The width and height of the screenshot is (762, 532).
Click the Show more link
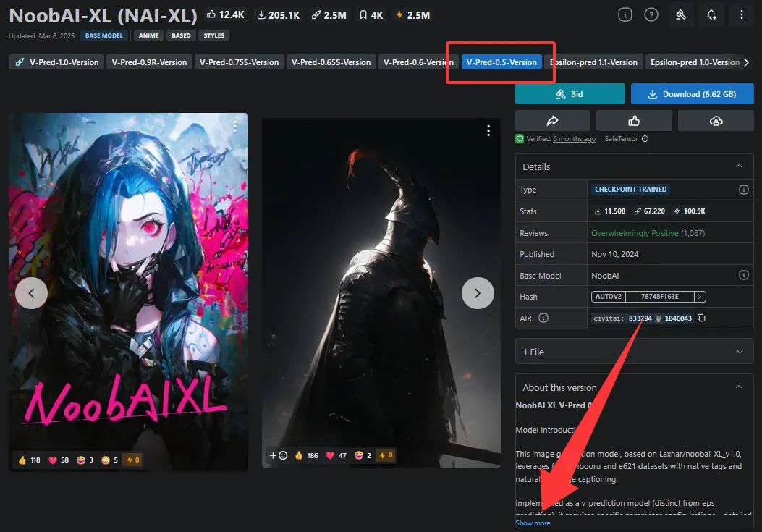[x=533, y=523]
